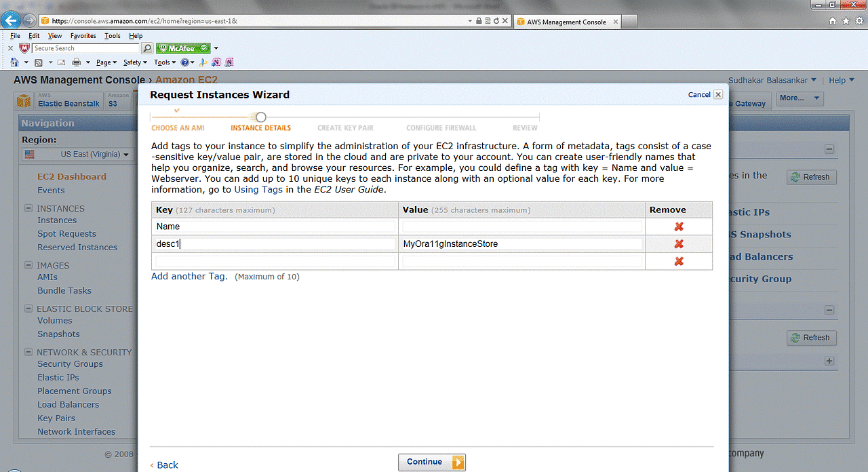The width and height of the screenshot is (868, 472).
Task: Stop loading via address bar X icon
Action: click(505, 21)
